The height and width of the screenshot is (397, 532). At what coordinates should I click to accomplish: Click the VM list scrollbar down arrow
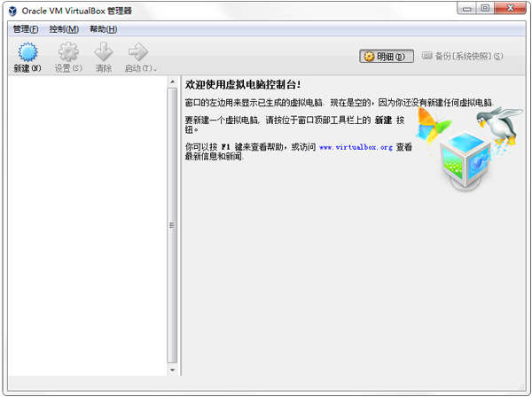point(172,370)
